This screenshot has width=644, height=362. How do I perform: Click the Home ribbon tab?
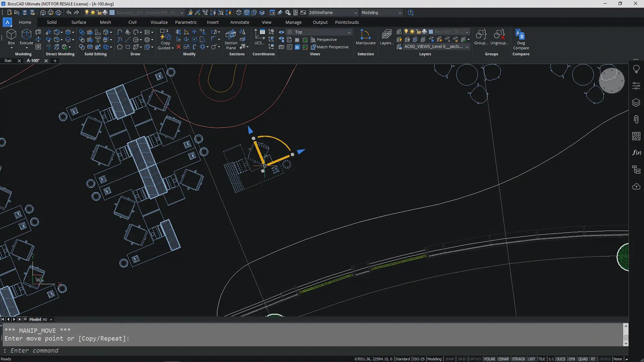coord(25,22)
